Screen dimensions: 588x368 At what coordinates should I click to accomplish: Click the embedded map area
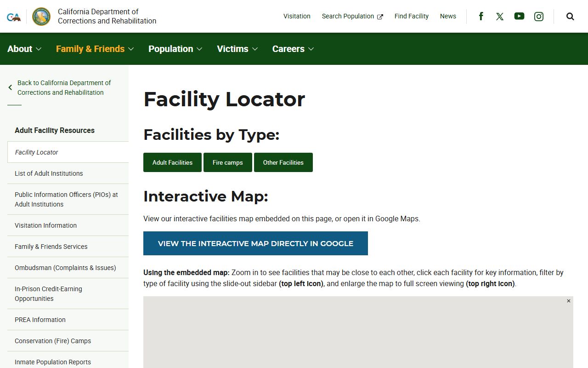pos(358,332)
